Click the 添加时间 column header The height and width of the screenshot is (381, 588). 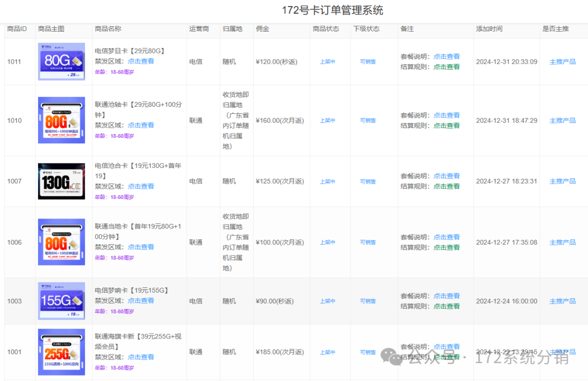pyautogui.click(x=489, y=29)
